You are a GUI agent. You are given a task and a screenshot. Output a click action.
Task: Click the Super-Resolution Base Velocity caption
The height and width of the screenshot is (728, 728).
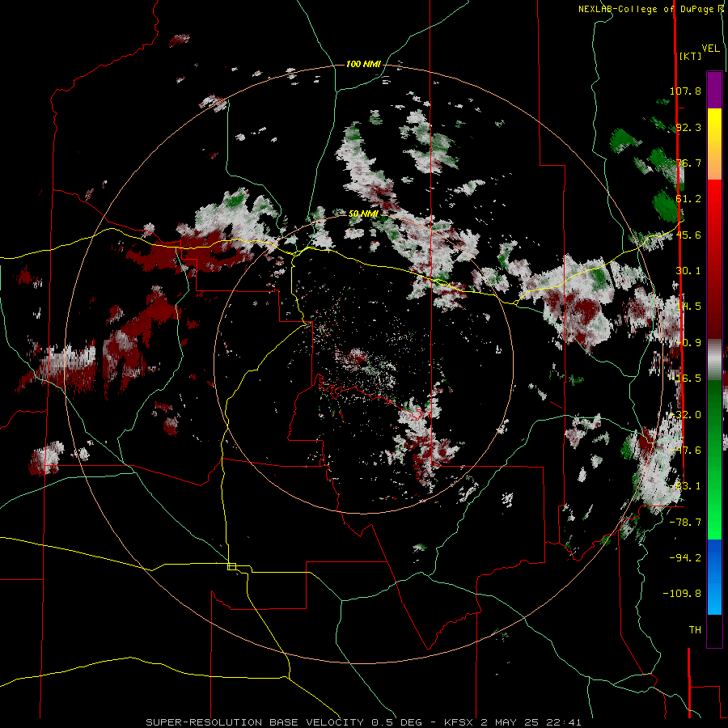pyautogui.click(x=363, y=722)
